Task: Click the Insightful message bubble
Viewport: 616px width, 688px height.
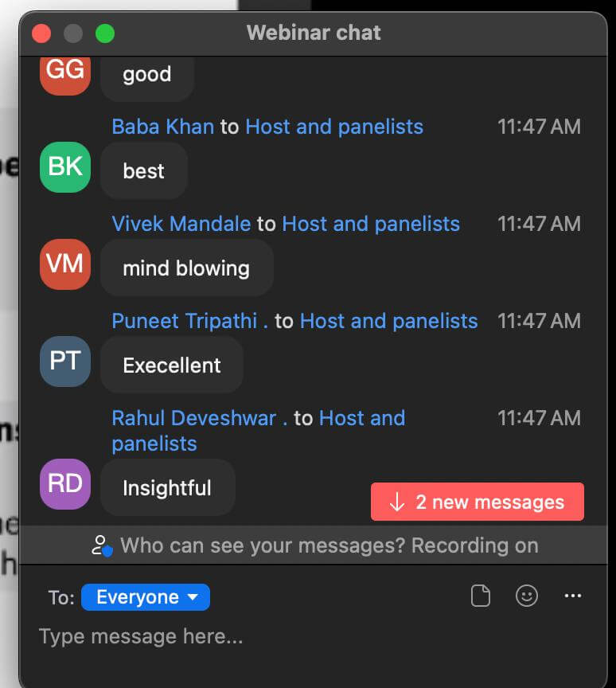Action: (167, 487)
